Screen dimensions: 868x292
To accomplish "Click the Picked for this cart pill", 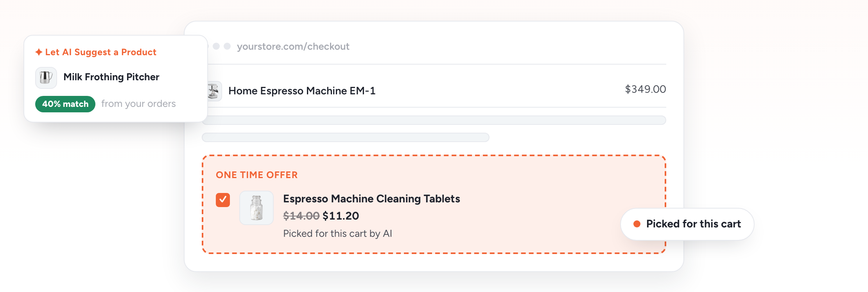I will [x=687, y=224].
